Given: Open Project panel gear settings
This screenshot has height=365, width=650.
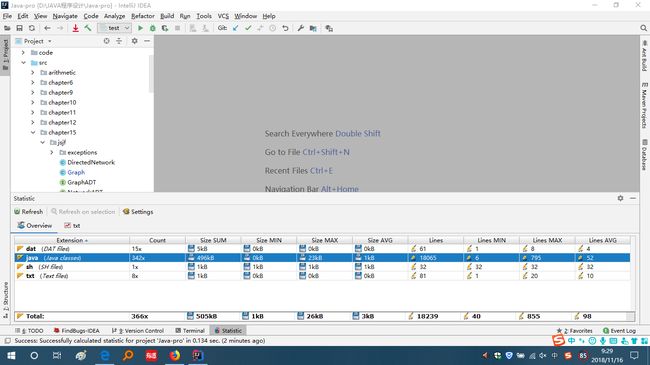Looking at the screenshot, I should [134, 41].
